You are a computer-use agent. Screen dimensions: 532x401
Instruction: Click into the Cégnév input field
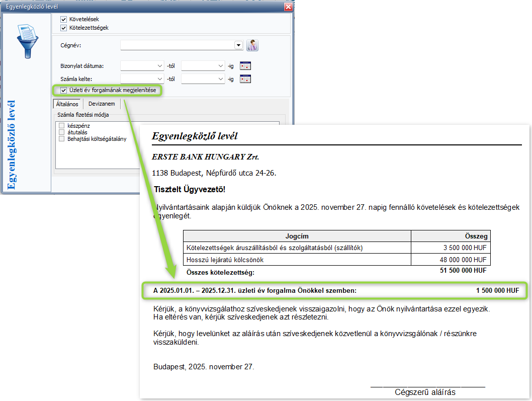tap(177, 45)
